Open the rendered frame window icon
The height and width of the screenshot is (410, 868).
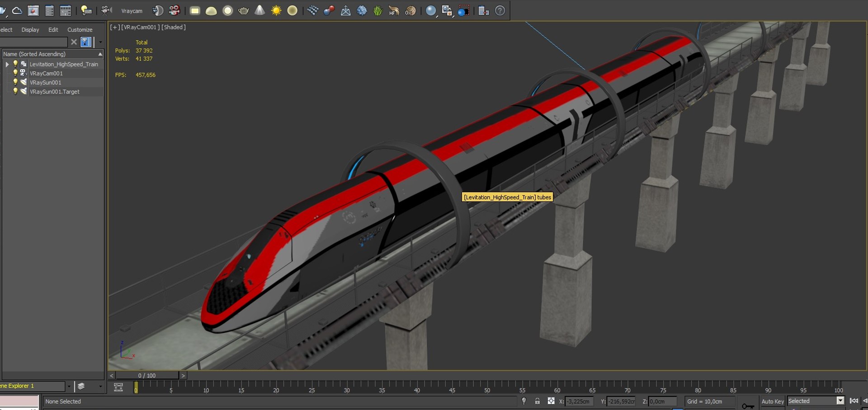[x=33, y=10]
